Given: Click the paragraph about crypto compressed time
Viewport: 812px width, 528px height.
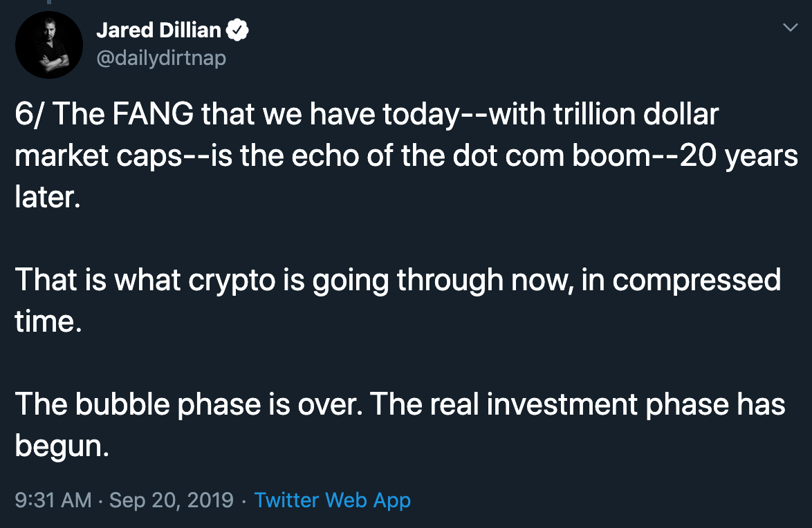Looking at the screenshot, I should tap(398, 300).
